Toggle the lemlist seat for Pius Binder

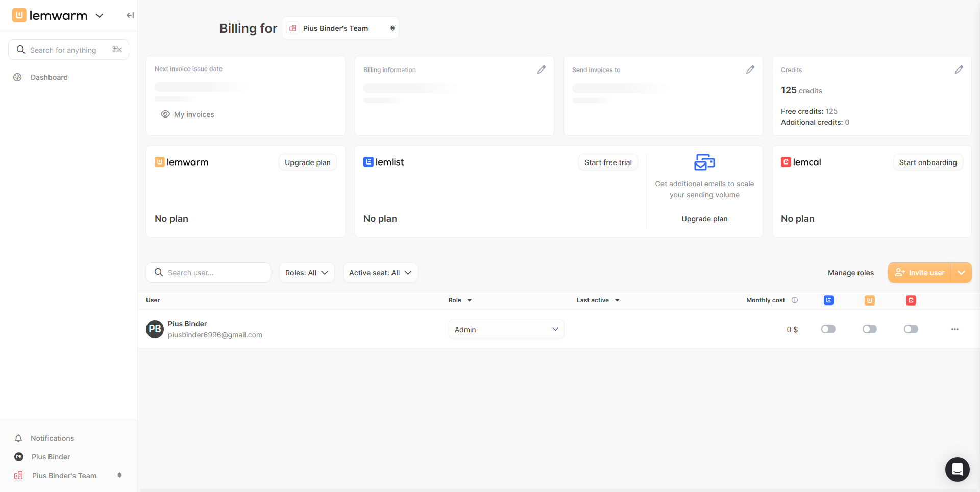point(828,329)
